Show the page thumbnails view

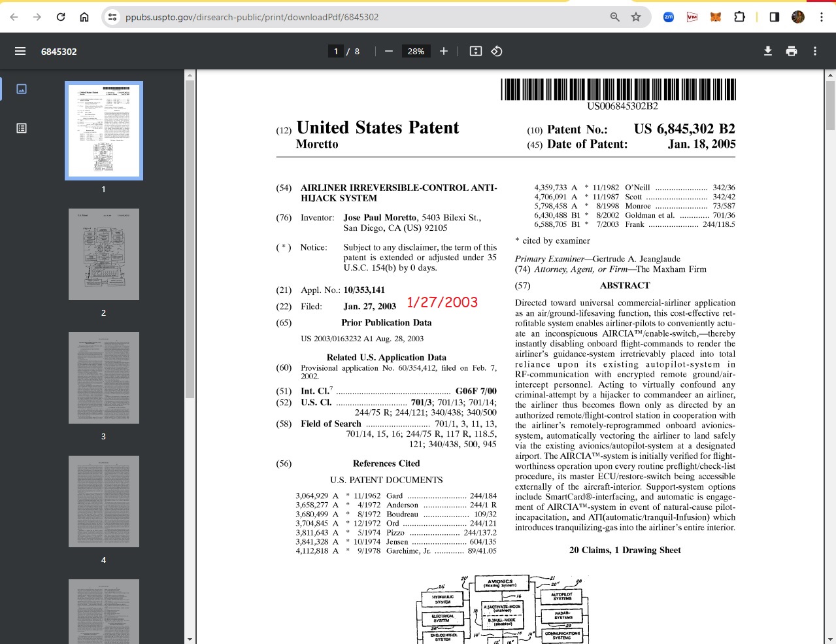22,89
